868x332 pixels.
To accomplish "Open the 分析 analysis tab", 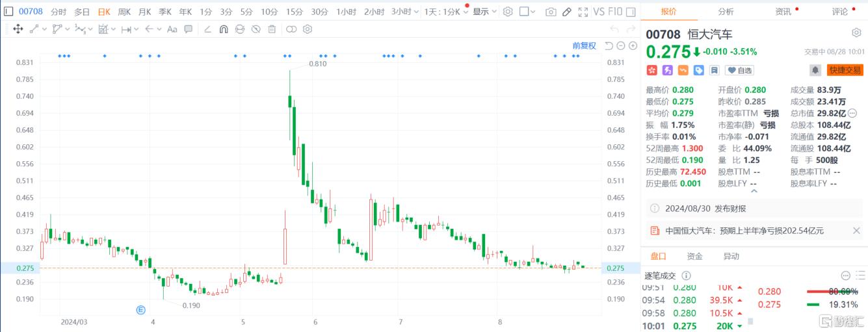I will (726, 12).
